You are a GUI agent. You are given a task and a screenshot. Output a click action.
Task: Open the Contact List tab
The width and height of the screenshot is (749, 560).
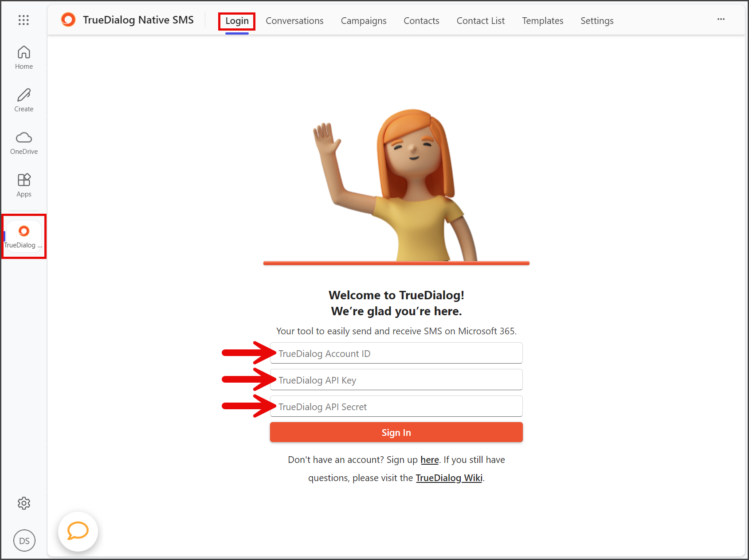481,21
